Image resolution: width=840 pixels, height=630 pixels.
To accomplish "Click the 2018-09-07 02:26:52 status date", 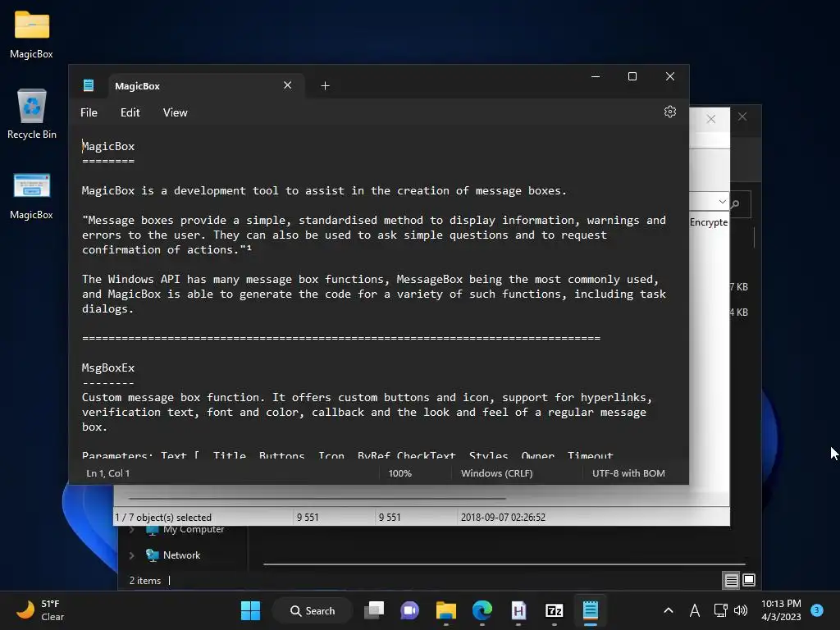I will [x=503, y=518].
